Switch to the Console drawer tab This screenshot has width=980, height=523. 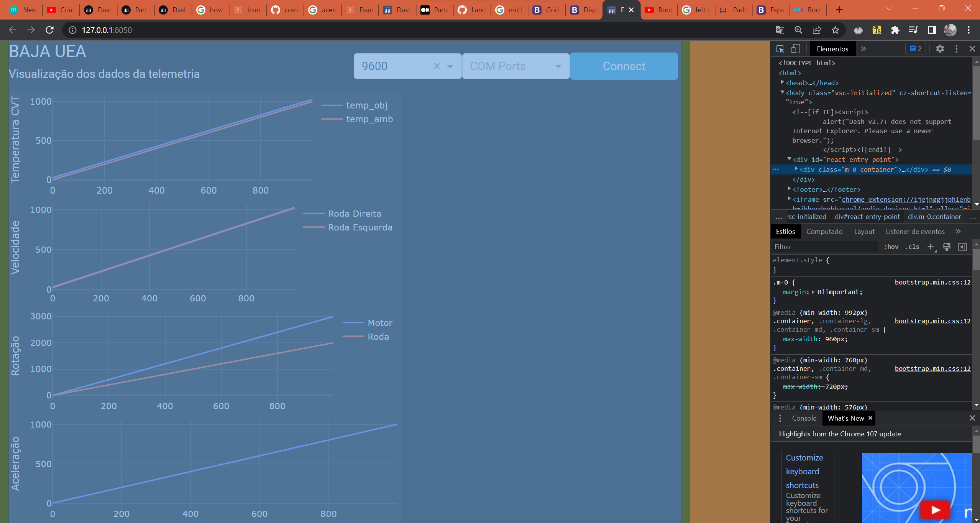coord(804,418)
